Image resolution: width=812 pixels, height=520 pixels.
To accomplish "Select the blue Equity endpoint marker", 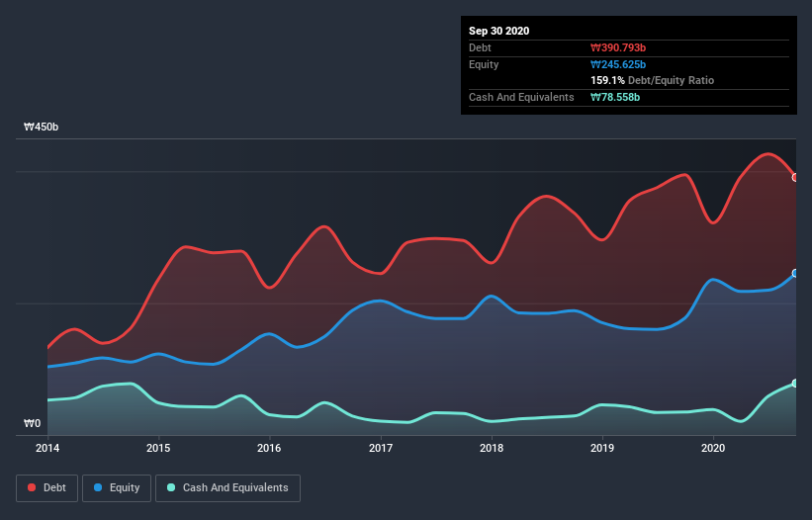I will [x=795, y=273].
